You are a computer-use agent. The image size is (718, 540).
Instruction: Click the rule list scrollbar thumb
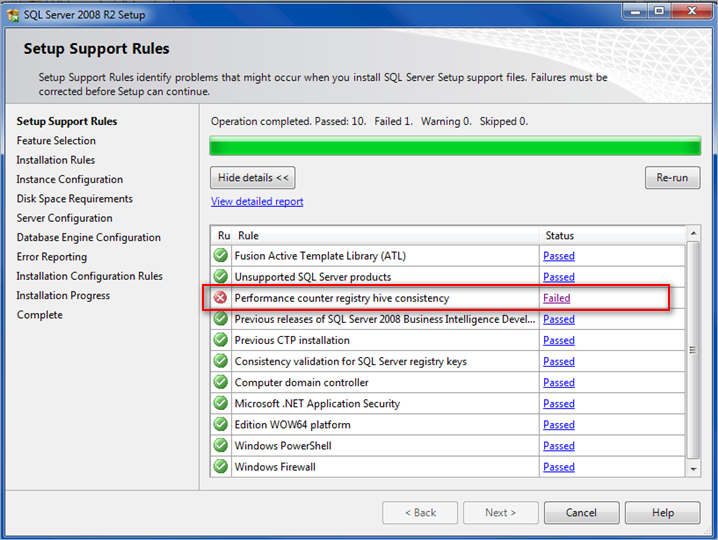(693, 350)
